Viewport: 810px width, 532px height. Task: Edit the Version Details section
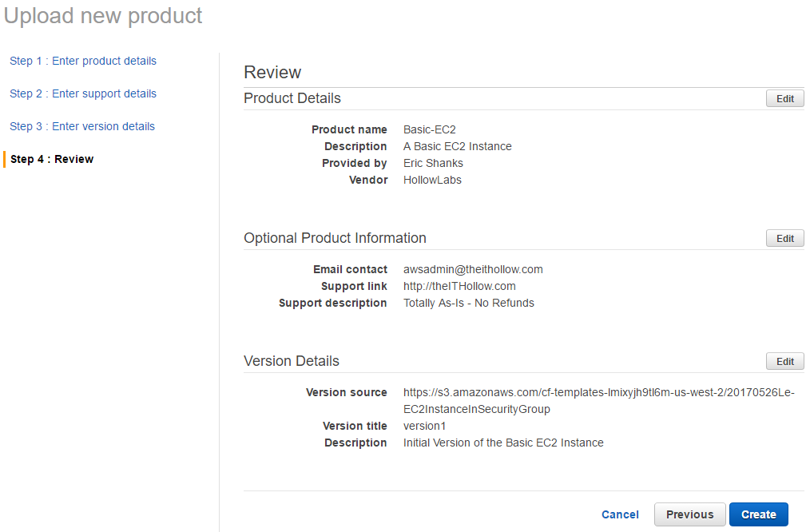784,361
